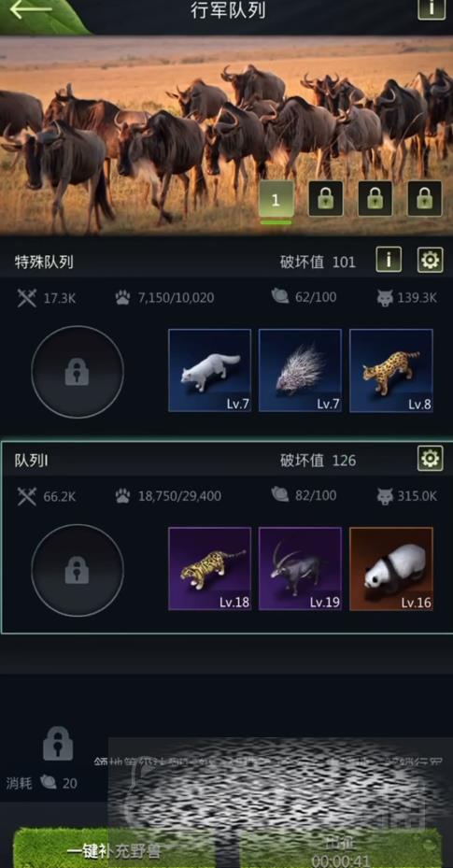Open the info icon in the title bar

432,7
